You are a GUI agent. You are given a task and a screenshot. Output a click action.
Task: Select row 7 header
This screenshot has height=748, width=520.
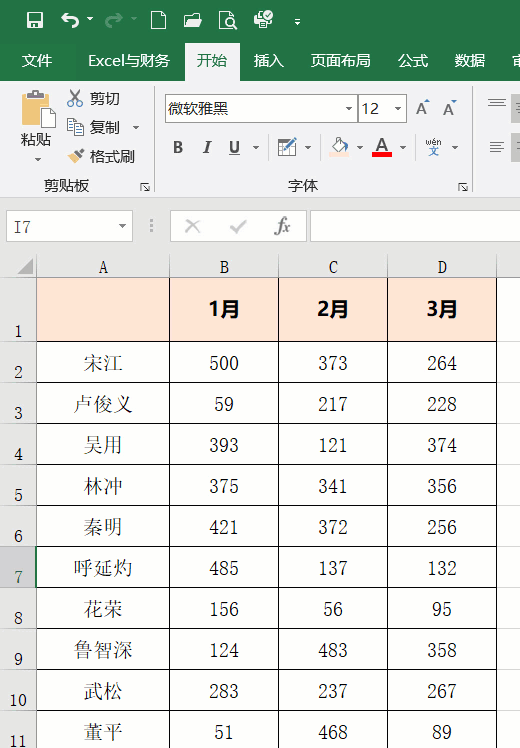pos(18,567)
